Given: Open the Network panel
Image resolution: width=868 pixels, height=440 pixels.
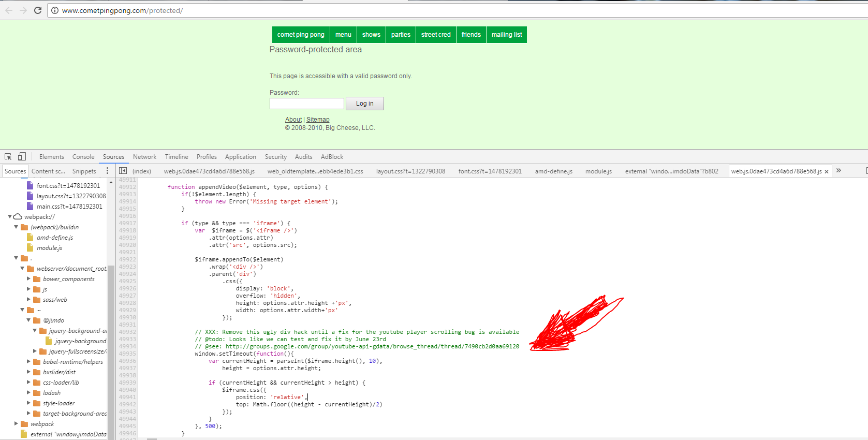Looking at the screenshot, I should tap(144, 157).
